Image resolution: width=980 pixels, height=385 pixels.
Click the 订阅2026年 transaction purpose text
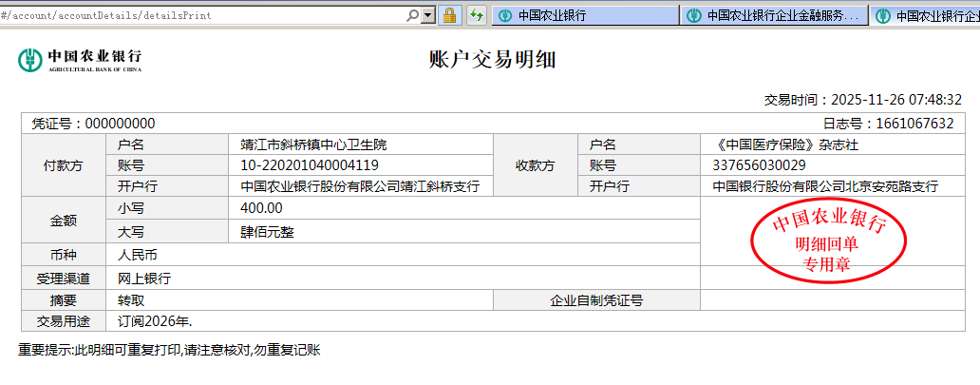155,321
